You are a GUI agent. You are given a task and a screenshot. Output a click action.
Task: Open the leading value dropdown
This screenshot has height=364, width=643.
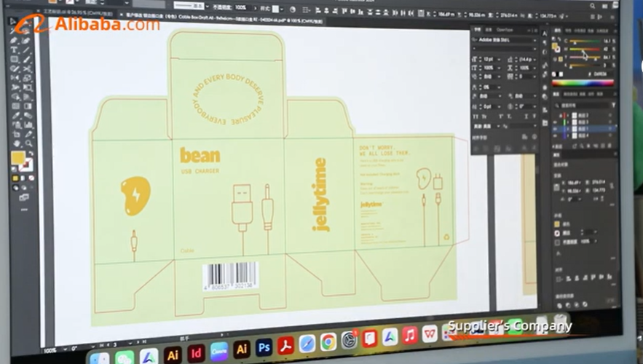pyautogui.click(x=534, y=60)
